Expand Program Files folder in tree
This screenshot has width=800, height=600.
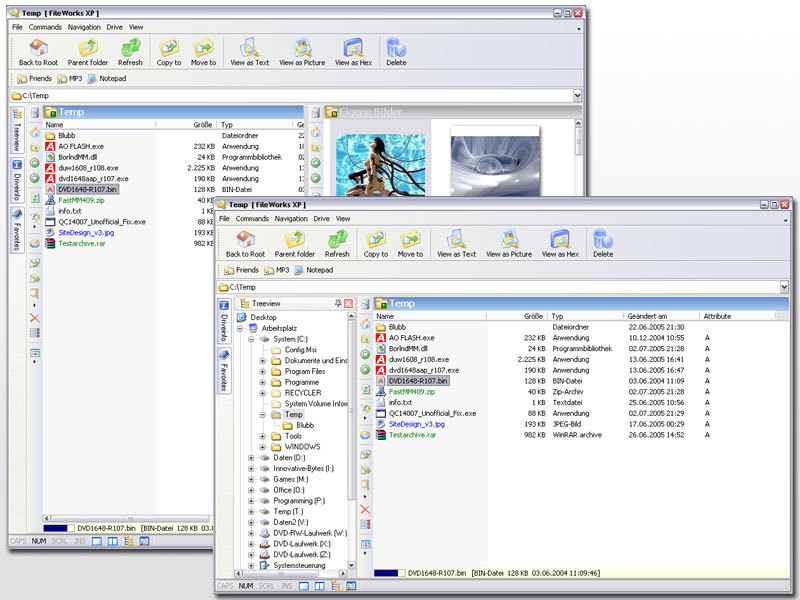263,371
